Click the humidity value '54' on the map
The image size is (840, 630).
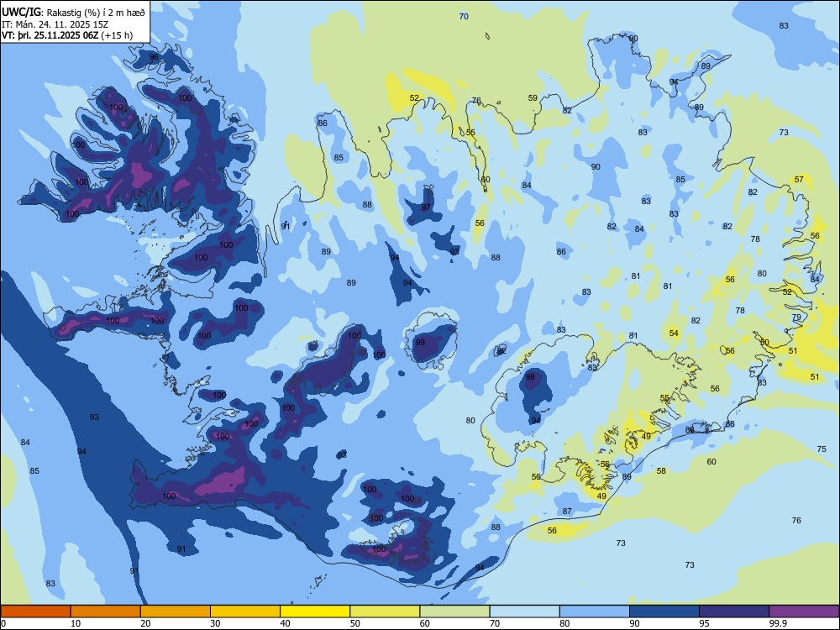(x=674, y=333)
